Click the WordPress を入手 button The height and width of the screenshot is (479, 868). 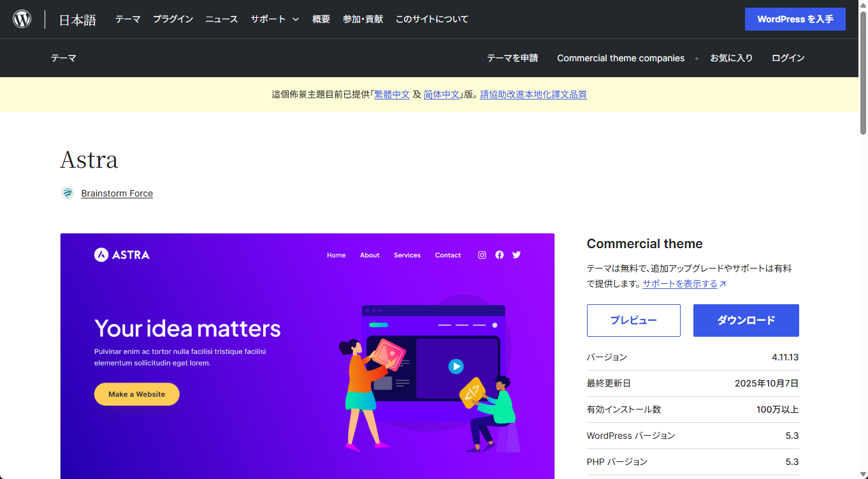[795, 19]
